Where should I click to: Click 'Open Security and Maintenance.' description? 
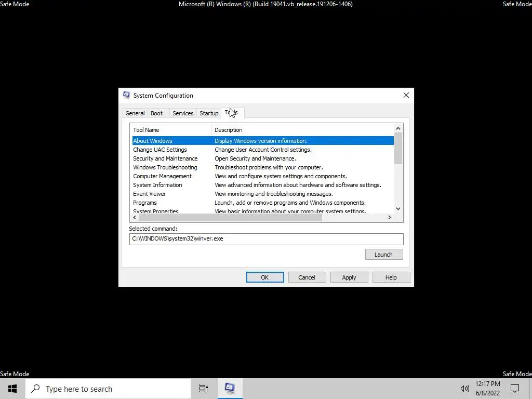pyautogui.click(x=255, y=158)
